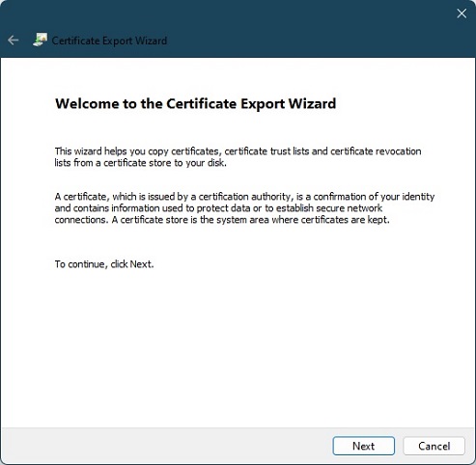Click the blank white area below the instructions
This screenshot has width=476, height=465.
tap(238, 347)
